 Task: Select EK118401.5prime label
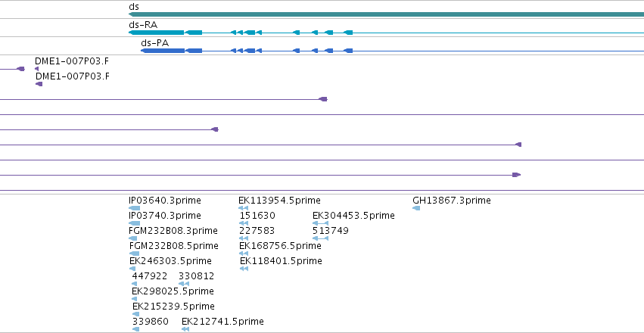click(x=281, y=261)
